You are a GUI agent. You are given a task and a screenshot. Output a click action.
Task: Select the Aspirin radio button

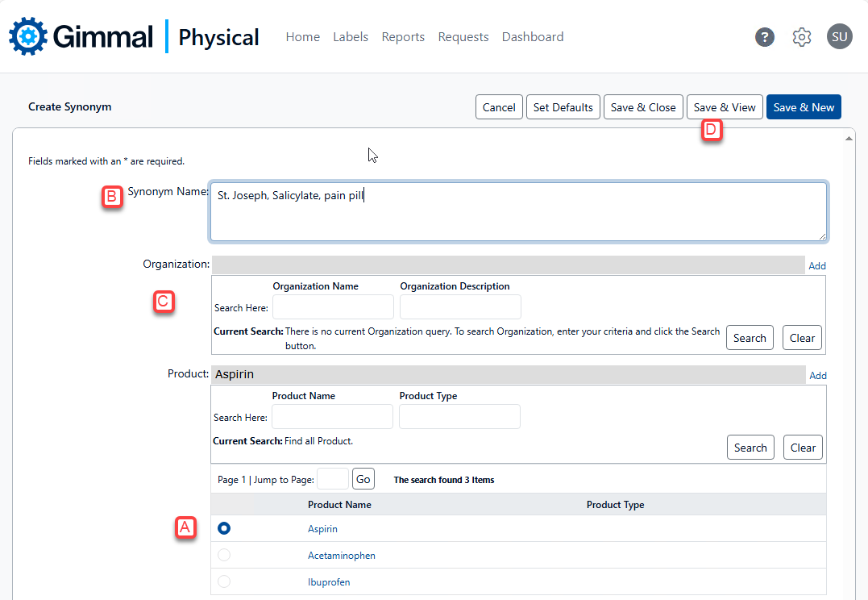[x=224, y=528]
